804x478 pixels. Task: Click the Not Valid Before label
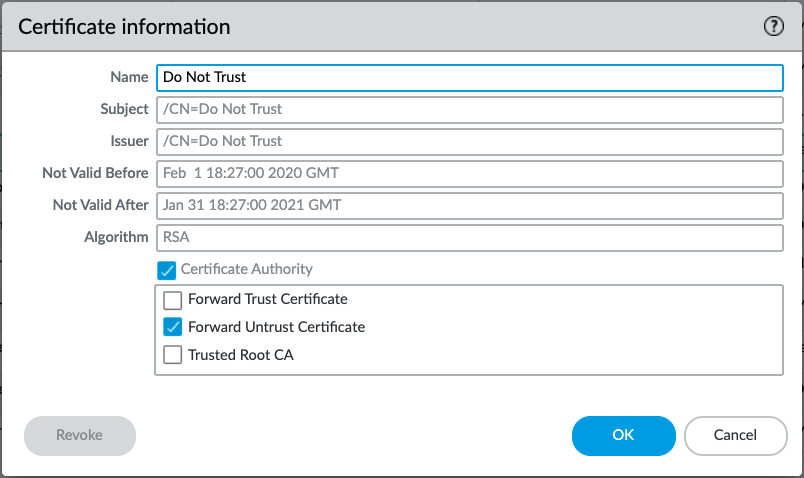click(95, 173)
